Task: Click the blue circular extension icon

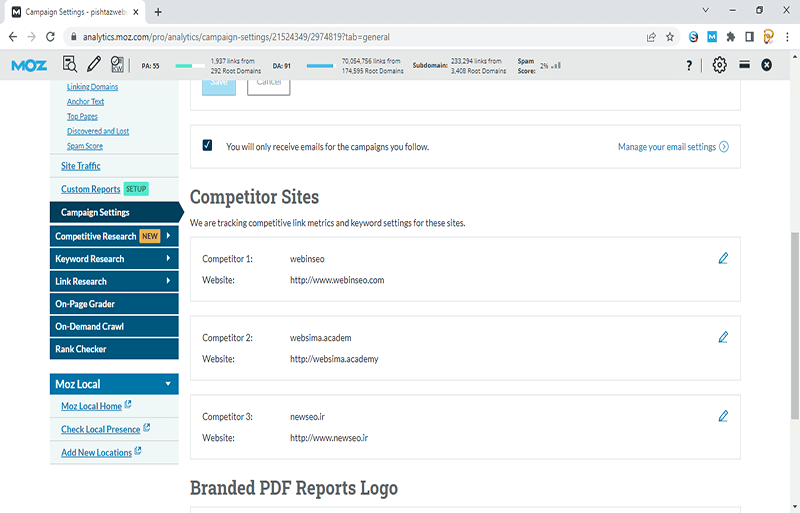Action: pyautogui.click(x=693, y=37)
